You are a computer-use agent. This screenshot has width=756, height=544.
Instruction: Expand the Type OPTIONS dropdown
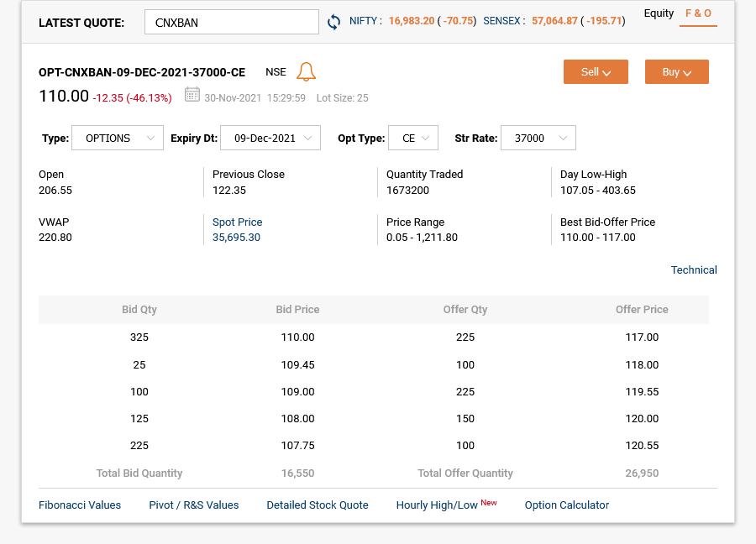click(118, 138)
